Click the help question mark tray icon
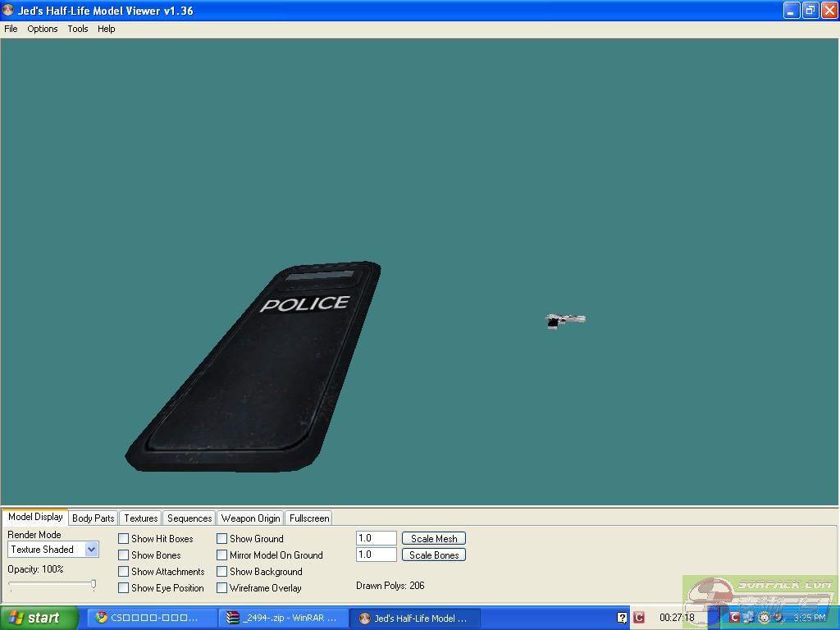This screenshot has height=630, width=840. (x=622, y=618)
